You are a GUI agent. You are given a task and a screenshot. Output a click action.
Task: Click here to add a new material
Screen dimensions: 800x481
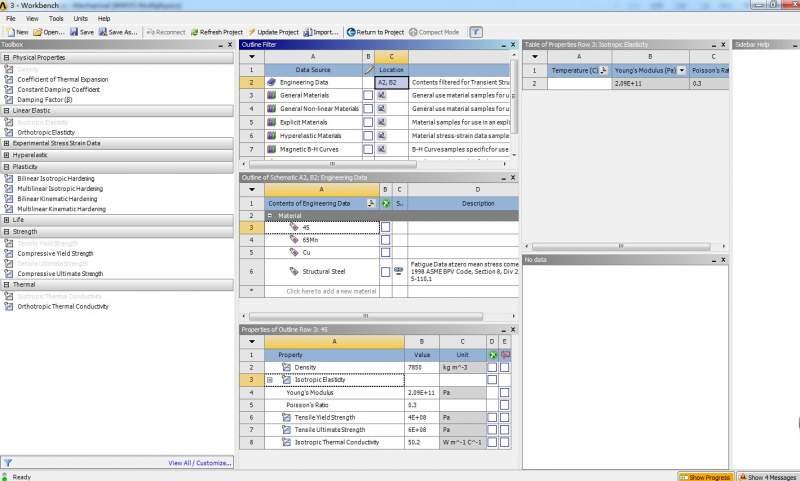tap(331, 291)
